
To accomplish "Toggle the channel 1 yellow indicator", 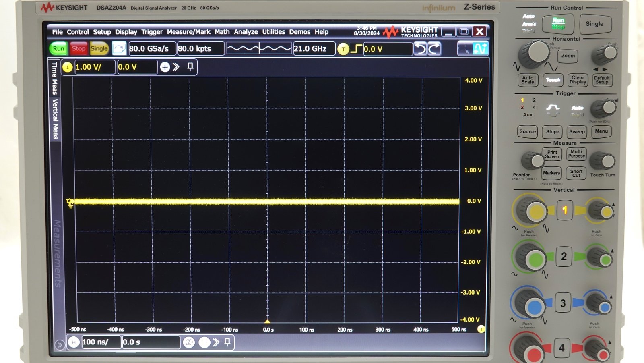I will [68, 67].
